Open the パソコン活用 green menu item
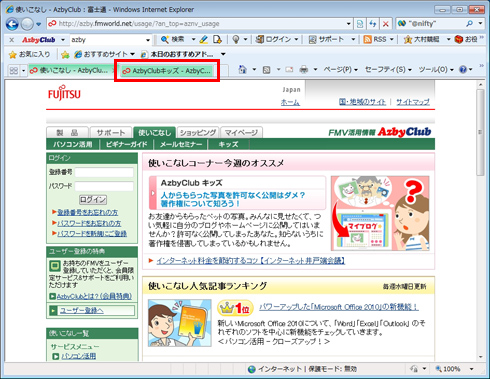Viewport: 490px width, 379px height. point(73,144)
